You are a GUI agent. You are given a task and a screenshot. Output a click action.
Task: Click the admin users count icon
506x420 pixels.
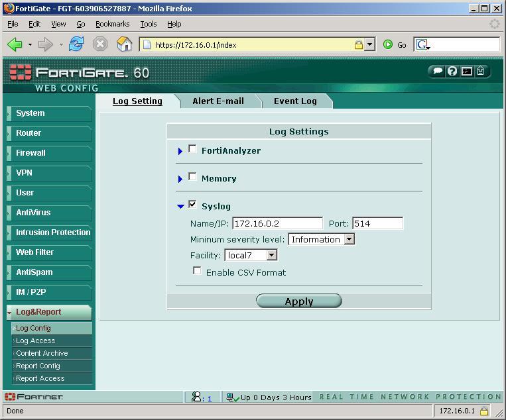[x=196, y=396]
